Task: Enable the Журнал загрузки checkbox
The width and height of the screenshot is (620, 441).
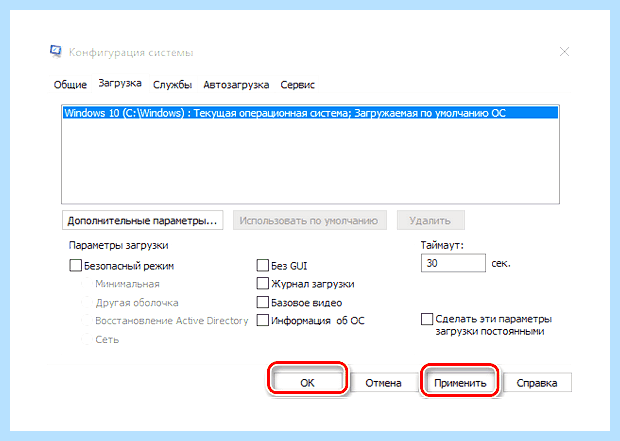Action: [263, 284]
